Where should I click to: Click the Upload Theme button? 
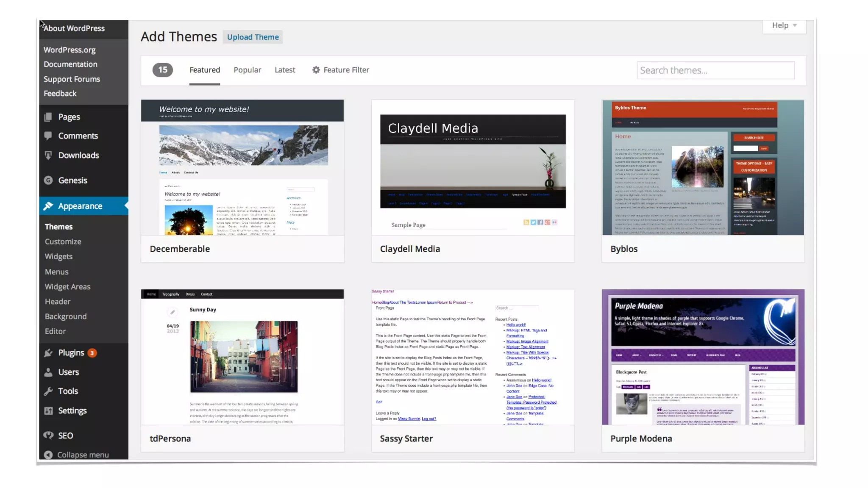pyautogui.click(x=253, y=37)
